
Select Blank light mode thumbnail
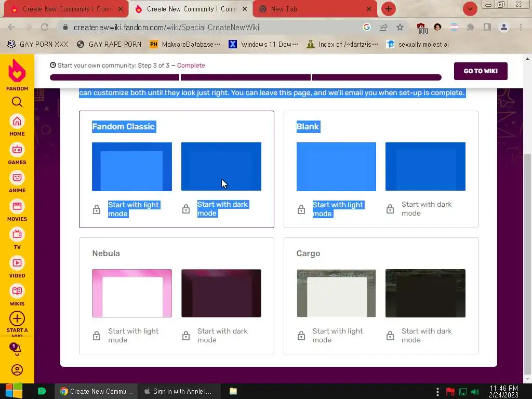coord(336,167)
